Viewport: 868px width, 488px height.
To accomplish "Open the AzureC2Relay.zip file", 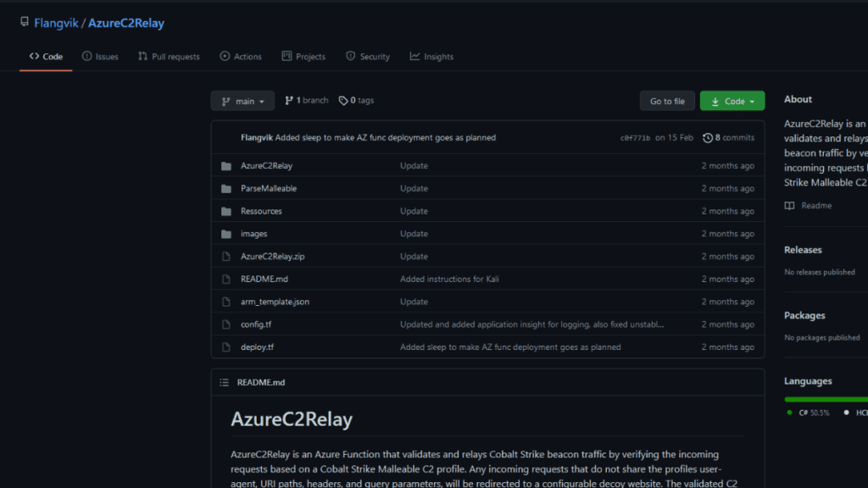I will [x=272, y=256].
